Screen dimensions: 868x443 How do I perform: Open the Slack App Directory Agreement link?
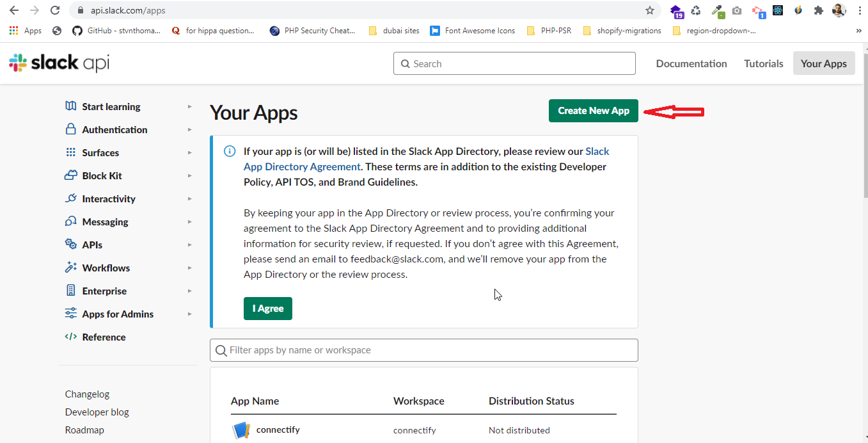tap(426, 159)
